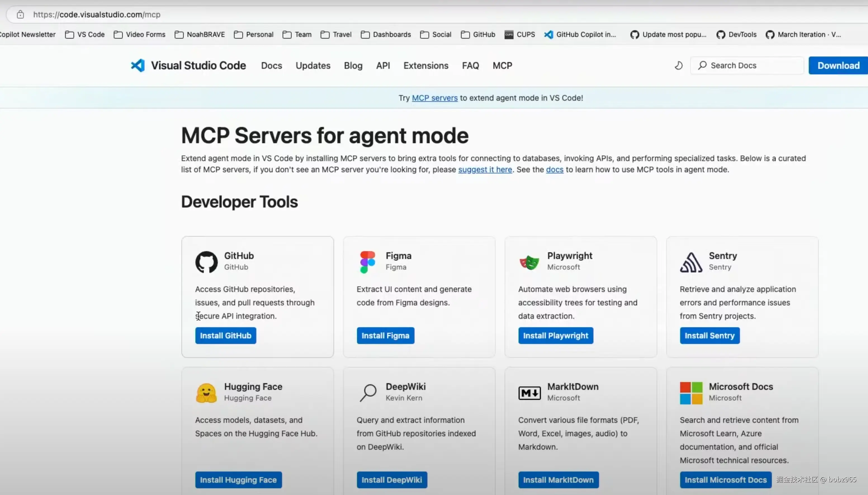Click the DeepWiki magnifier icon

pos(368,393)
